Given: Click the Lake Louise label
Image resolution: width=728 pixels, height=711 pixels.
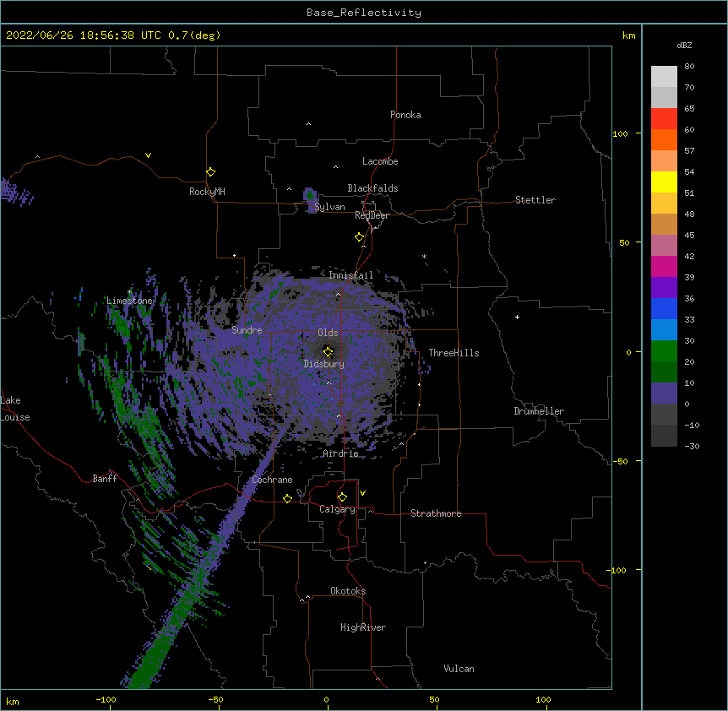Looking at the screenshot, I should (x=14, y=409).
